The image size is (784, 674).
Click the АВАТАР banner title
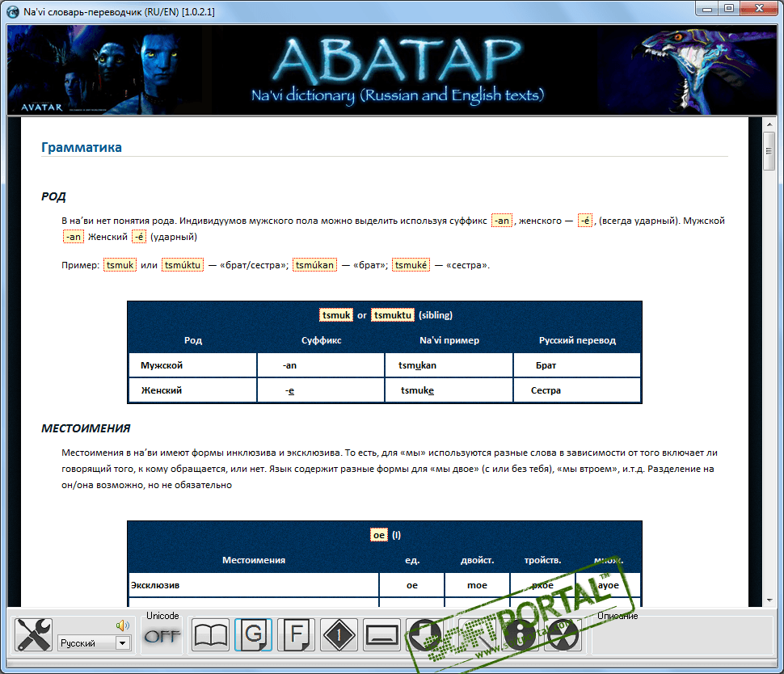[397, 61]
